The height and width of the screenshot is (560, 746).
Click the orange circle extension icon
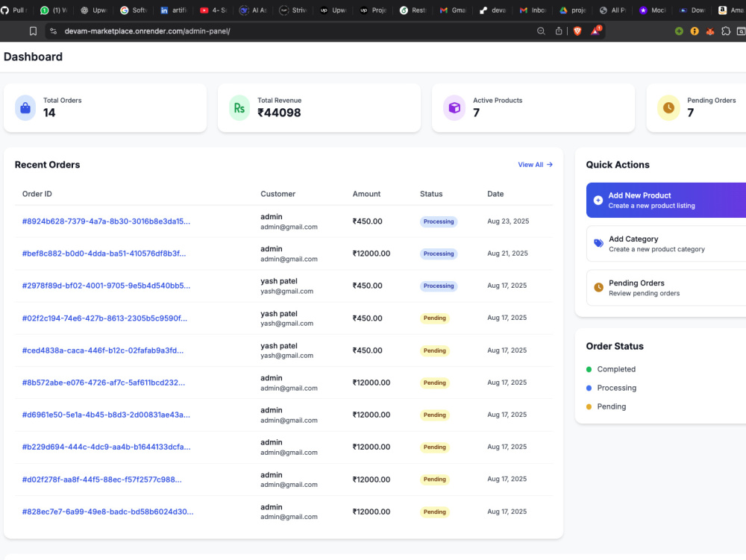click(695, 31)
